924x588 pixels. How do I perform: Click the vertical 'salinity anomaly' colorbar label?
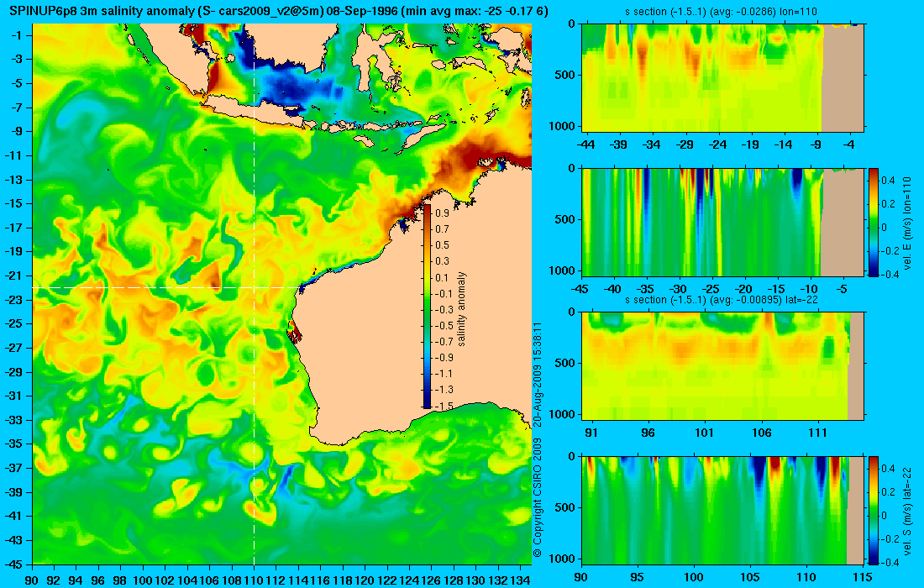(x=461, y=309)
